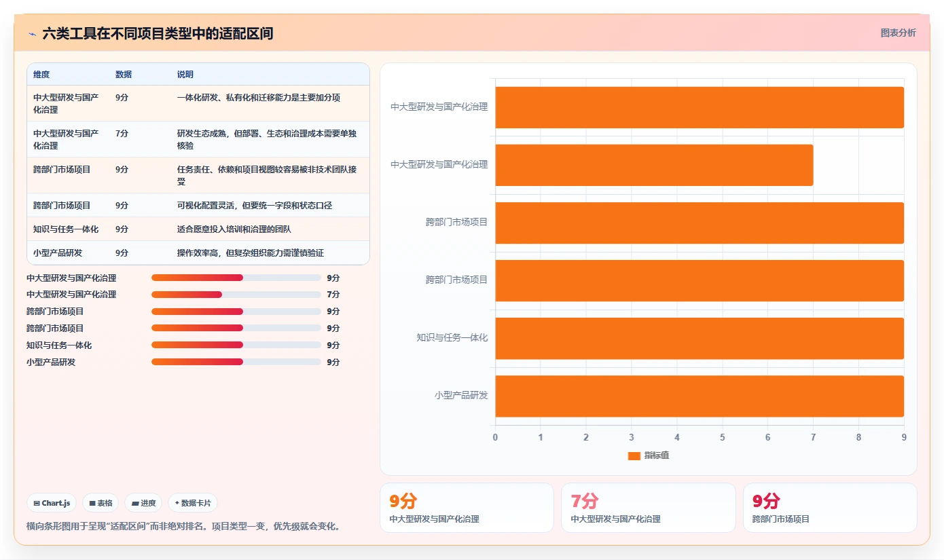Select the 数据卡片 tag chip

pyautogui.click(x=193, y=503)
